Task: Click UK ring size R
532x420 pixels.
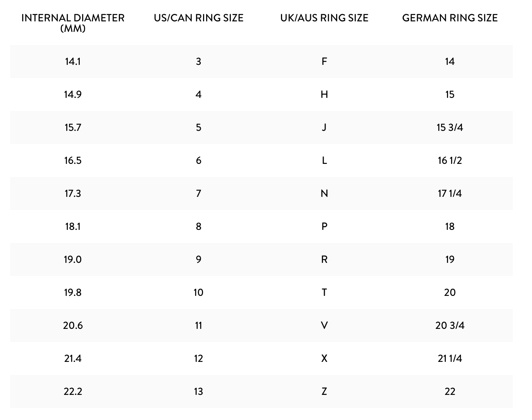Action: pos(324,259)
